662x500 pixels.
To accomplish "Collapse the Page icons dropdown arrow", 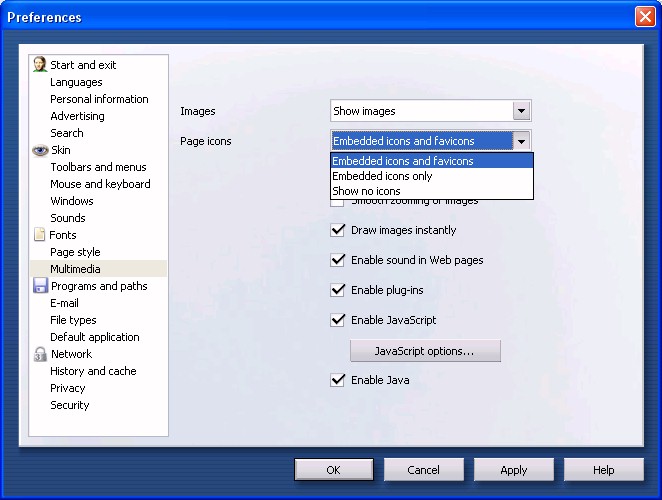I will tap(520, 141).
